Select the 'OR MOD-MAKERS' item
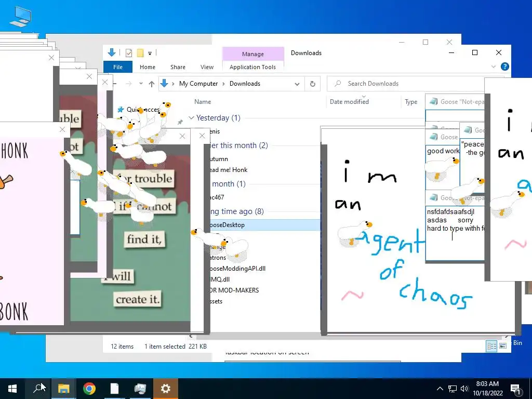 click(x=234, y=290)
